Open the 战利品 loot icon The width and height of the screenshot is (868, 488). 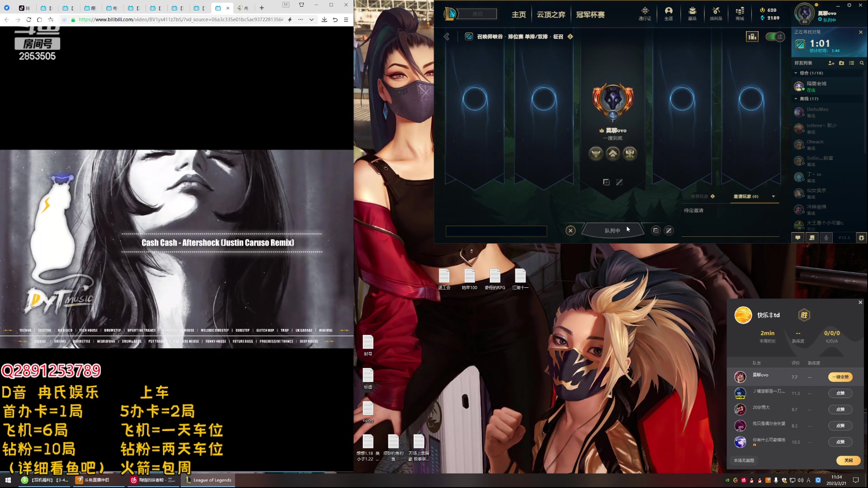716,14
